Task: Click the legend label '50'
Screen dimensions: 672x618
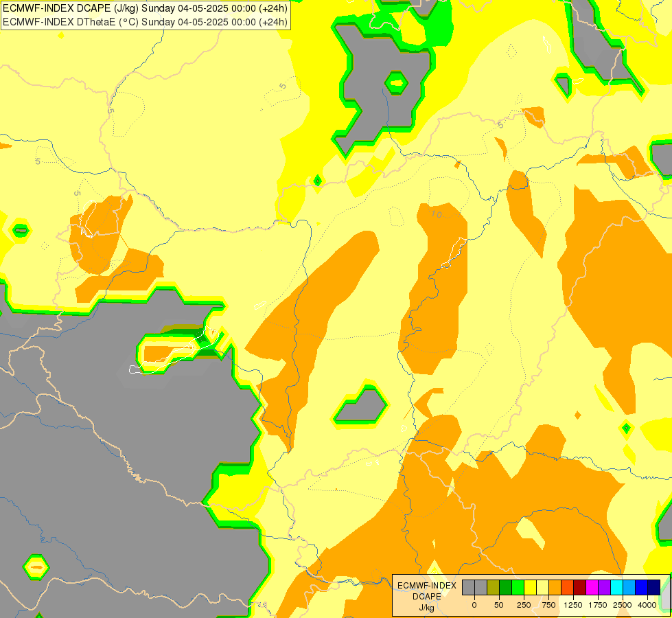Action: tap(499, 605)
